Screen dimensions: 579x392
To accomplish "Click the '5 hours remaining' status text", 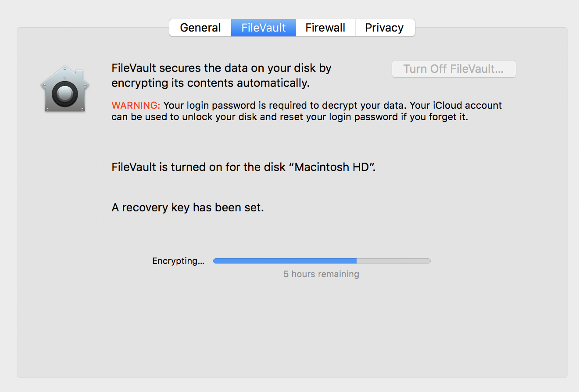I will (322, 274).
